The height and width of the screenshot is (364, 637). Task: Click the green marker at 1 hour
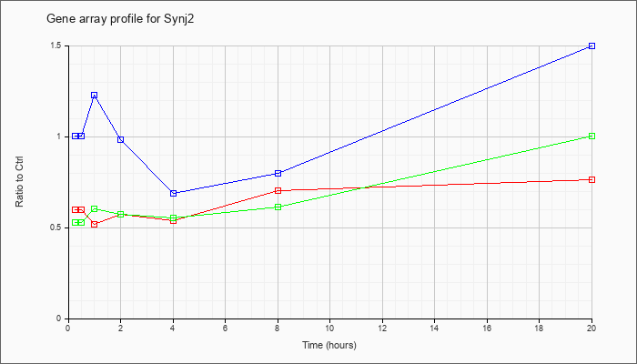95,208
